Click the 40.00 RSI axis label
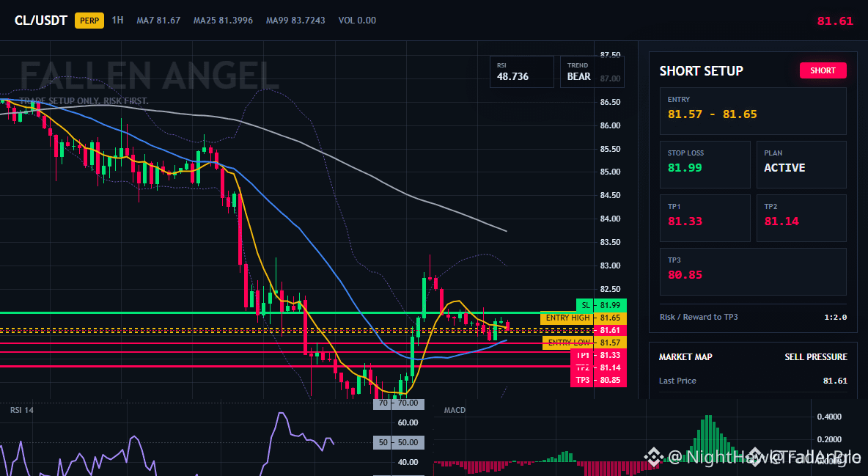 click(x=408, y=462)
